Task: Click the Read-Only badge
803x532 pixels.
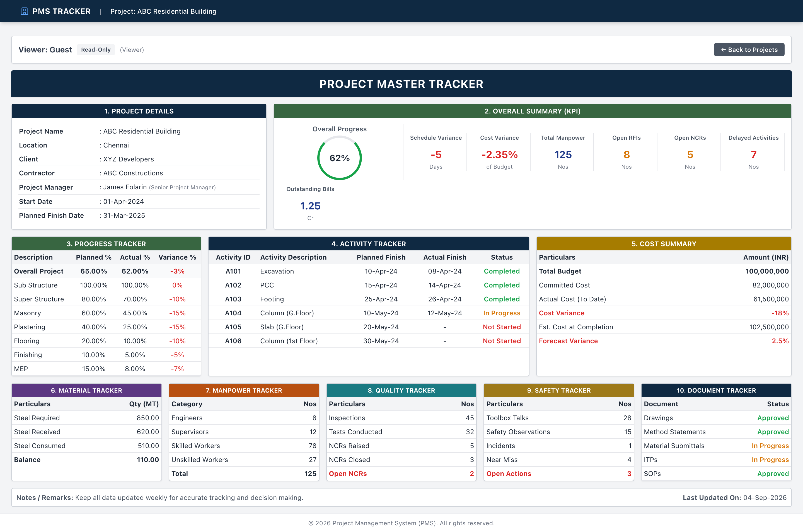Action: 96,50
